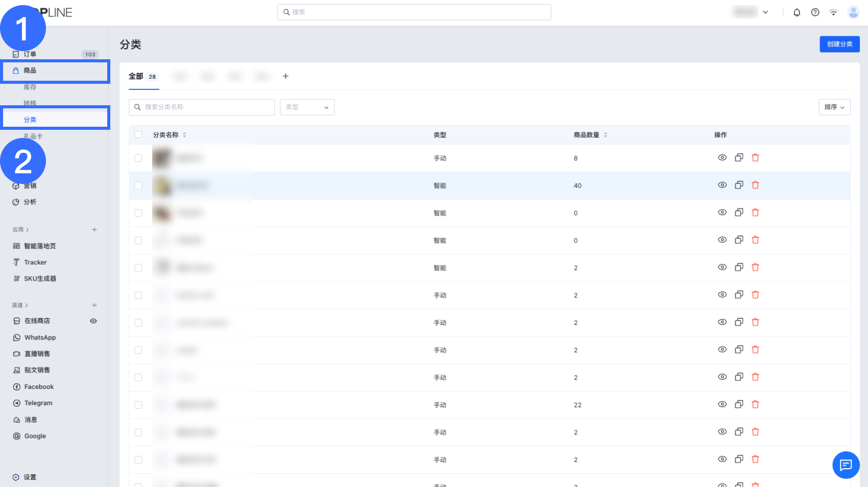Check the first row with 8 products
868x487 pixels.
(x=138, y=158)
